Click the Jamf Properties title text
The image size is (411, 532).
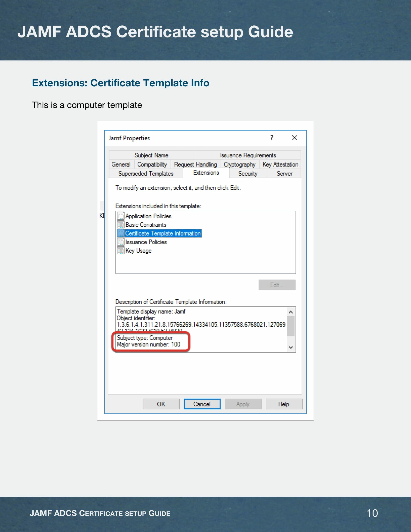[x=129, y=138]
